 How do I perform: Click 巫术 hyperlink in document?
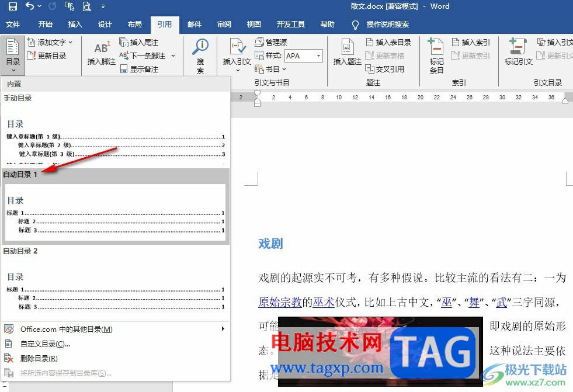pos(324,302)
